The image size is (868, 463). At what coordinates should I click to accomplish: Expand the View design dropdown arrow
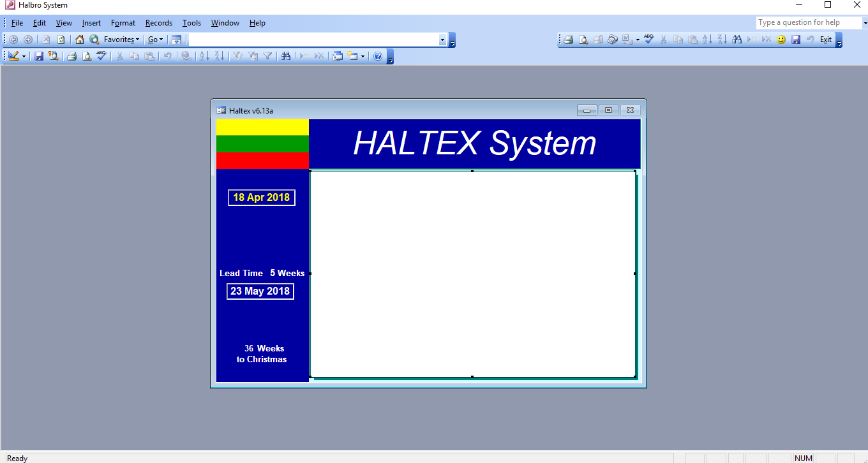(x=24, y=56)
